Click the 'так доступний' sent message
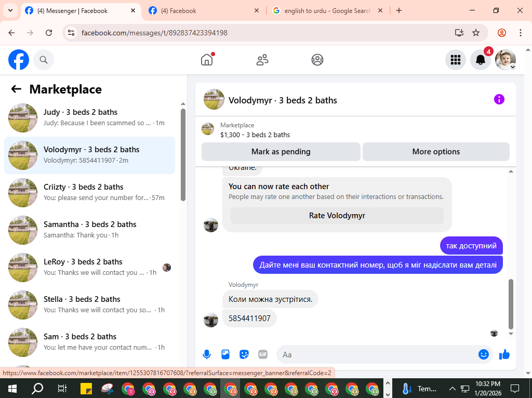Screen dimensions: 532x398 click(471, 246)
